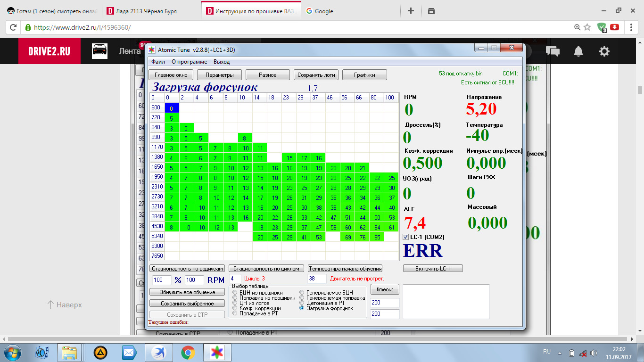Select the blue highlighted 0 table cell

172,108
